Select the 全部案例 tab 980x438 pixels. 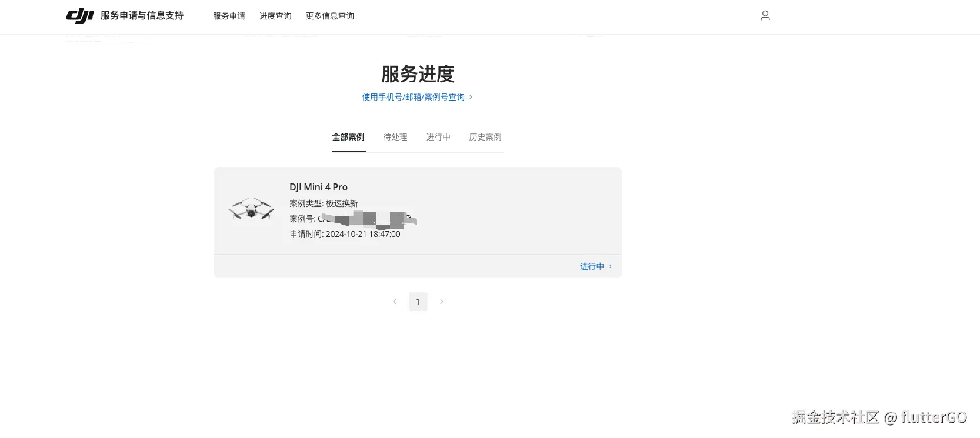pyautogui.click(x=348, y=137)
